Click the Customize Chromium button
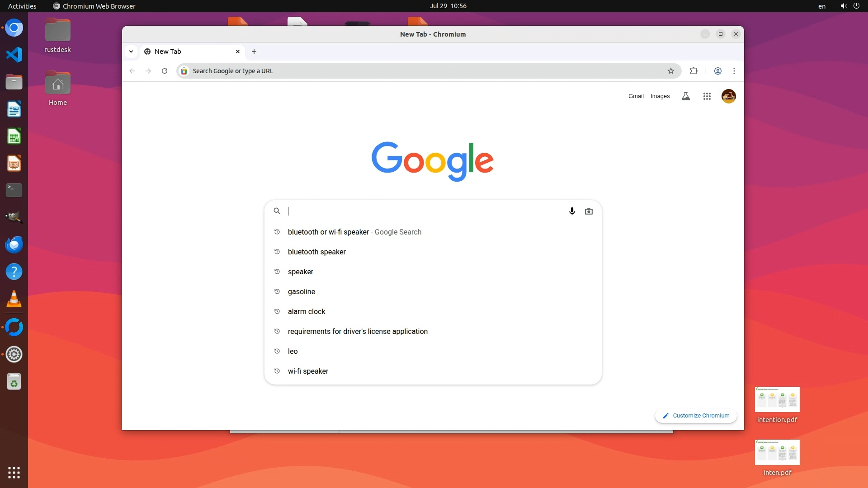The height and width of the screenshot is (488, 868). 696,416
